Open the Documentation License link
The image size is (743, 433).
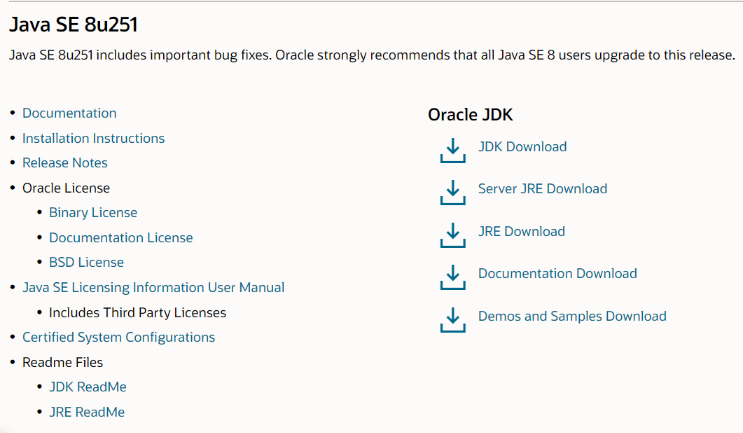[x=121, y=238]
